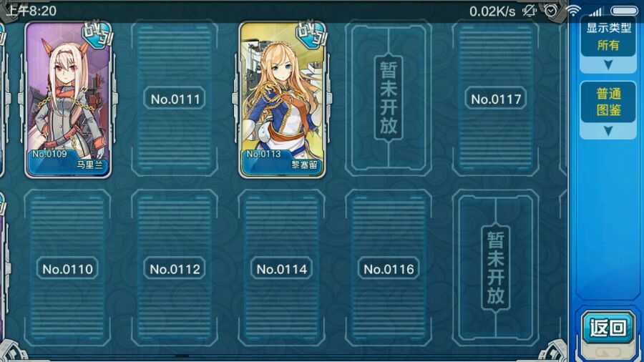
Task: Select the locked No.0114 card slot
Action: click(282, 268)
